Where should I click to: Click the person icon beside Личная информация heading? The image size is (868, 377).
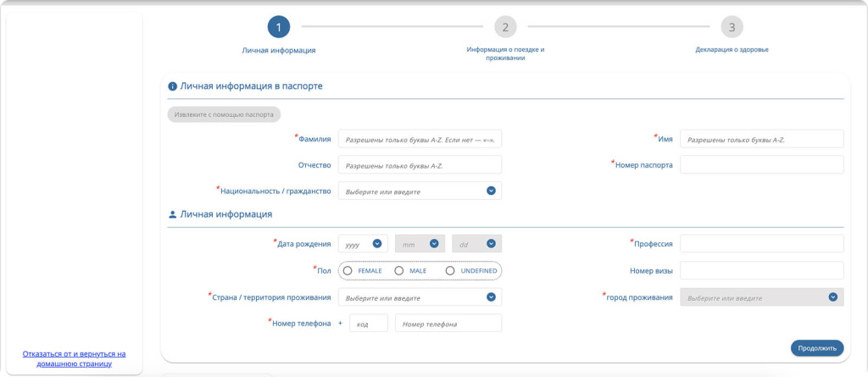click(x=172, y=215)
